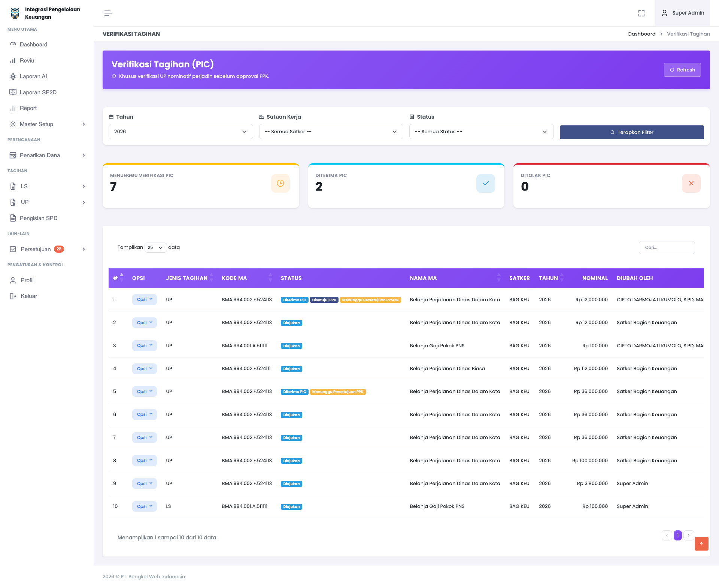Open Laporan AI from sidebar
719x588 pixels.
pos(33,76)
